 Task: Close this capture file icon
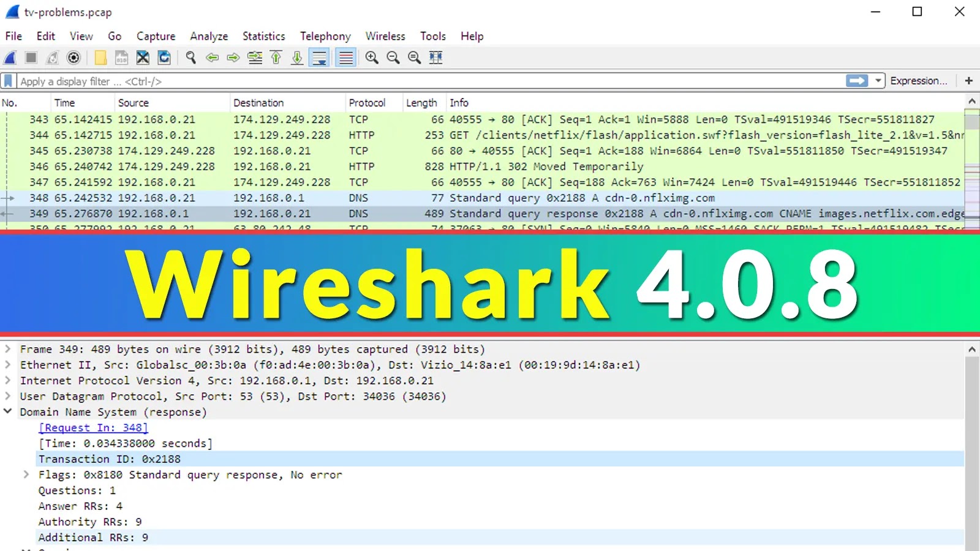(143, 58)
